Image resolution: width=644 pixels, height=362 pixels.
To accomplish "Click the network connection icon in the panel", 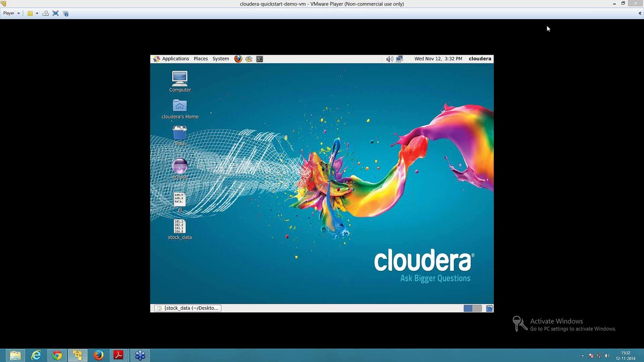I will click(x=399, y=59).
